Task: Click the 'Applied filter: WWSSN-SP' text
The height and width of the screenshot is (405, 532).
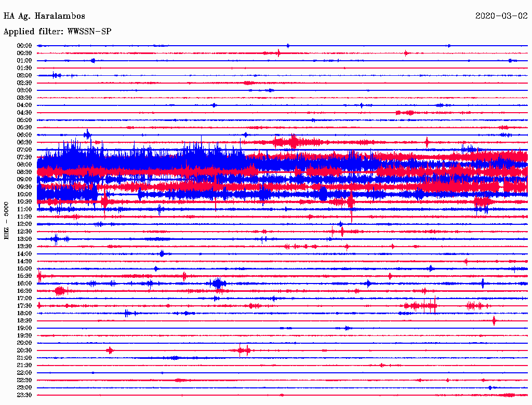Action: (x=57, y=32)
